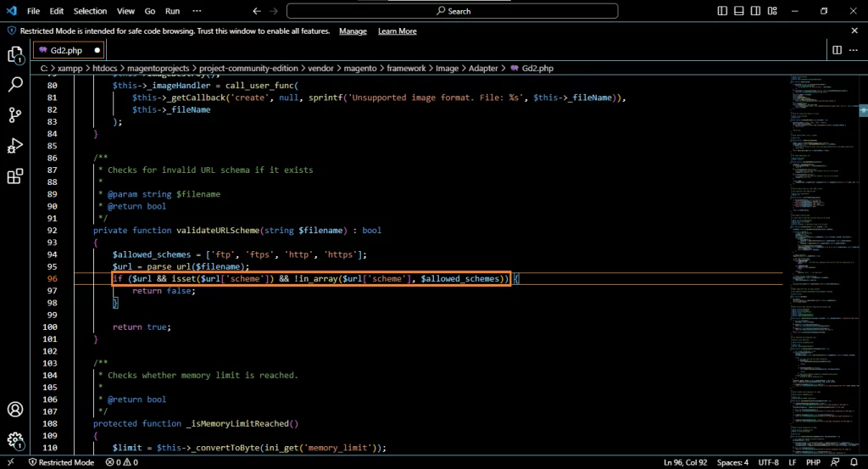Expand the hidden menus ellipsis
The image size is (868, 469).
tap(197, 11)
